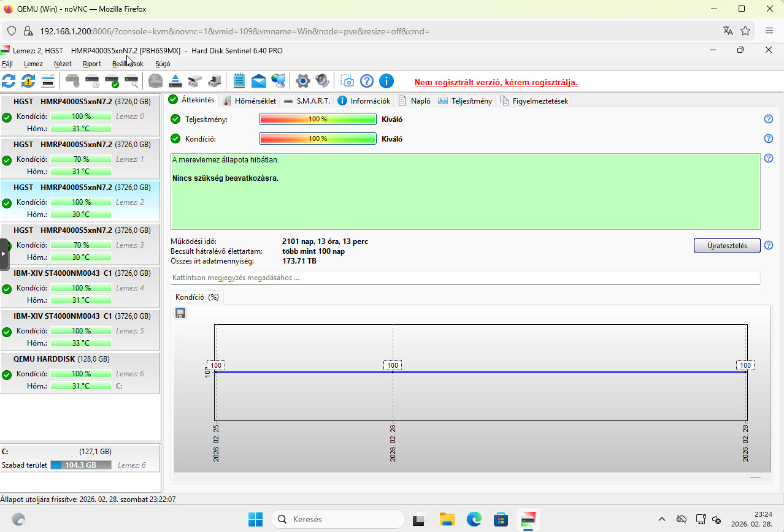Select HGST disk labeled Lemez: 3
784x532 pixels.
tap(80, 245)
